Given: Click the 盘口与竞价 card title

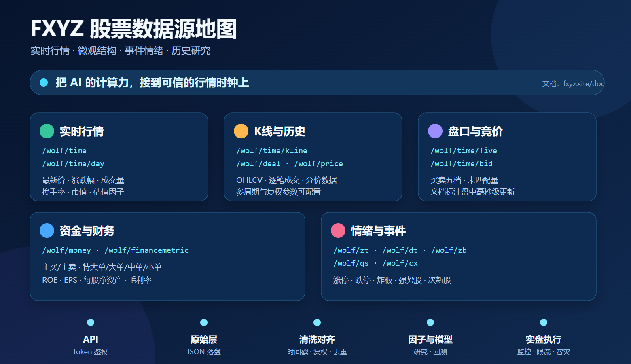Looking at the screenshot, I should click(x=475, y=131).
